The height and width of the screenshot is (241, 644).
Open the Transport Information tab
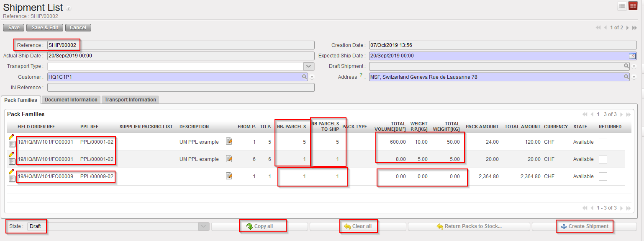pyautogui.click(x=130, y=100)
